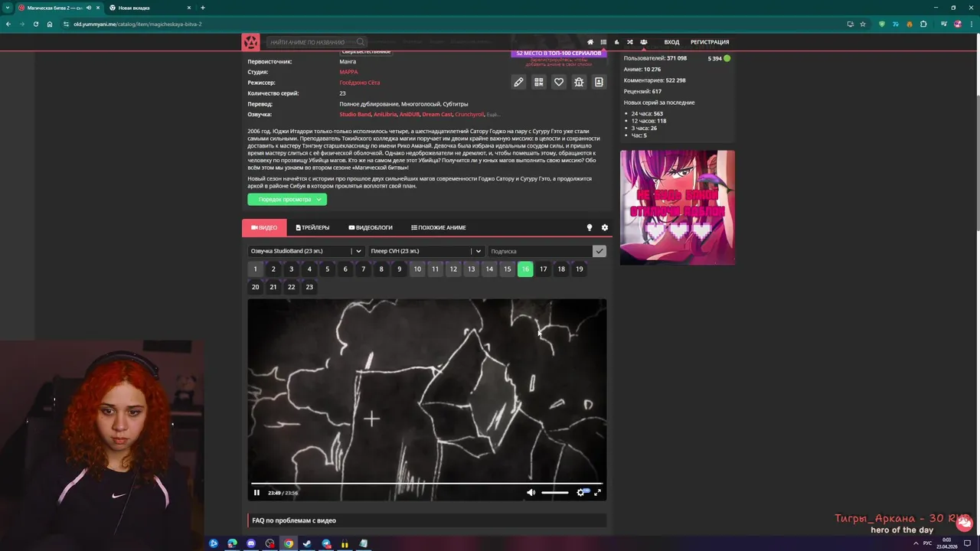Open the top ratings podium icon
The height and width of the screenshot is (551, 980).
point(616,42)
